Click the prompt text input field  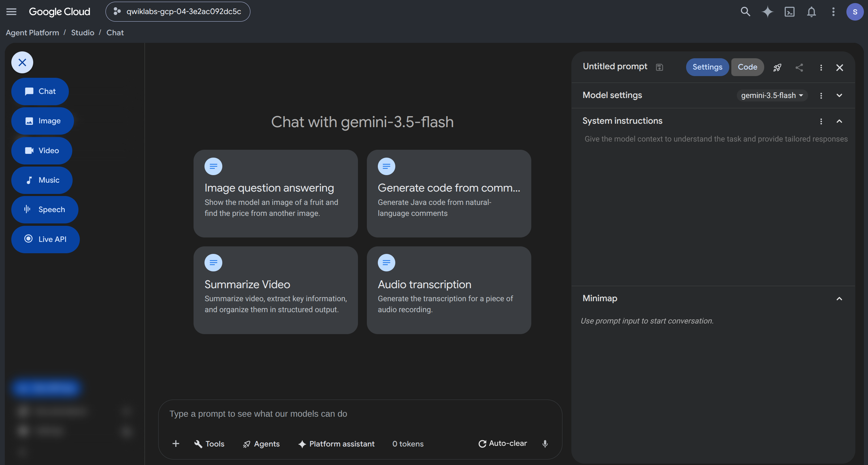360,414
